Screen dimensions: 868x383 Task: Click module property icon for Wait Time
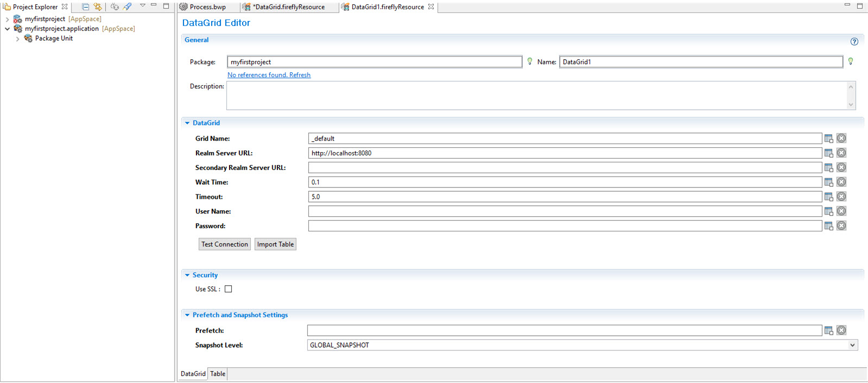[828, 183]
